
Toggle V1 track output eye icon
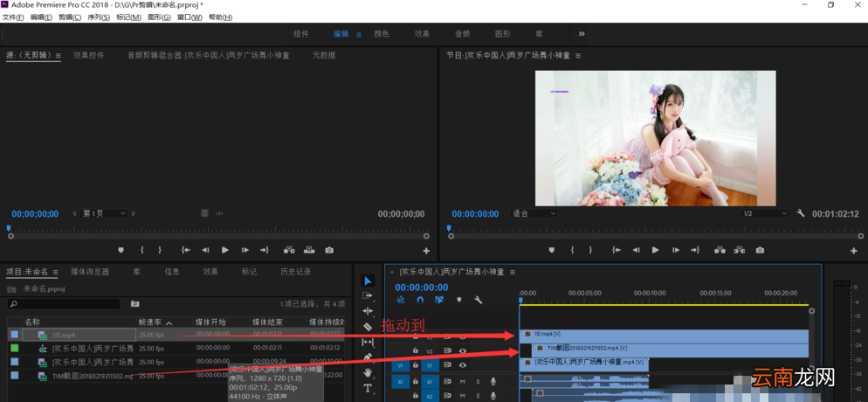[x=463, y=365]
